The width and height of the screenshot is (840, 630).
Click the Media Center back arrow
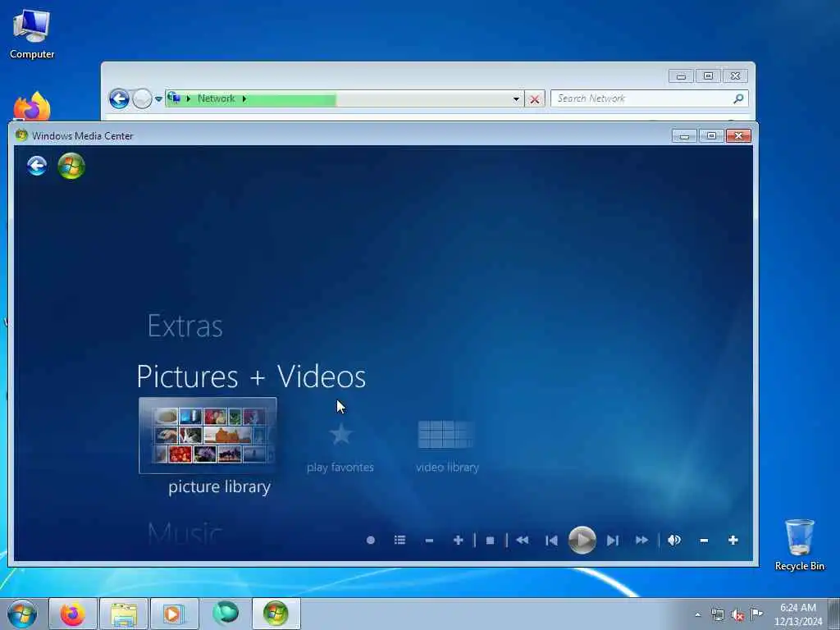(37, 166)
